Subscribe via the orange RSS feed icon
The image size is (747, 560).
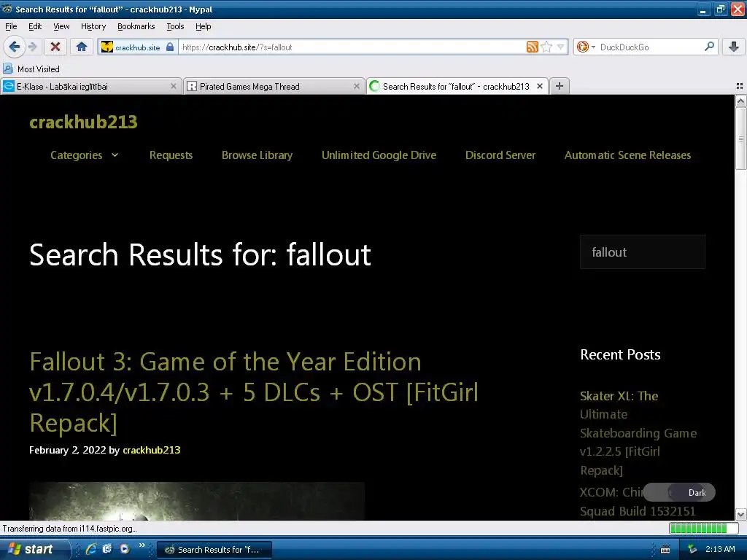532,47
